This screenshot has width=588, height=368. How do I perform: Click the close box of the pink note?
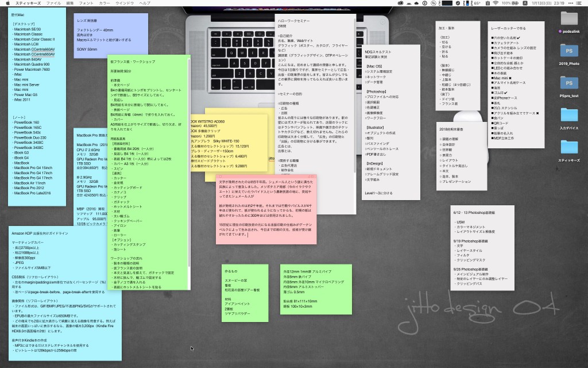pyautogui.click(x=220, y=176)
